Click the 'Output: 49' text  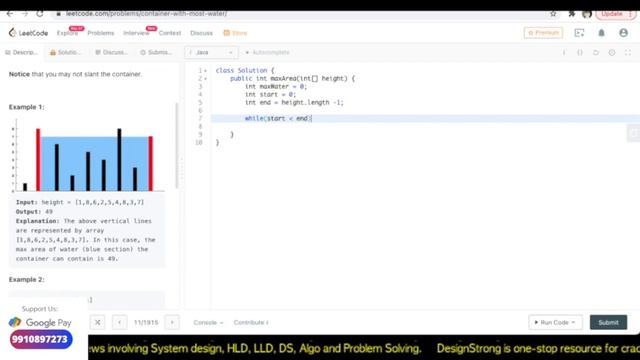click(34, 211)
